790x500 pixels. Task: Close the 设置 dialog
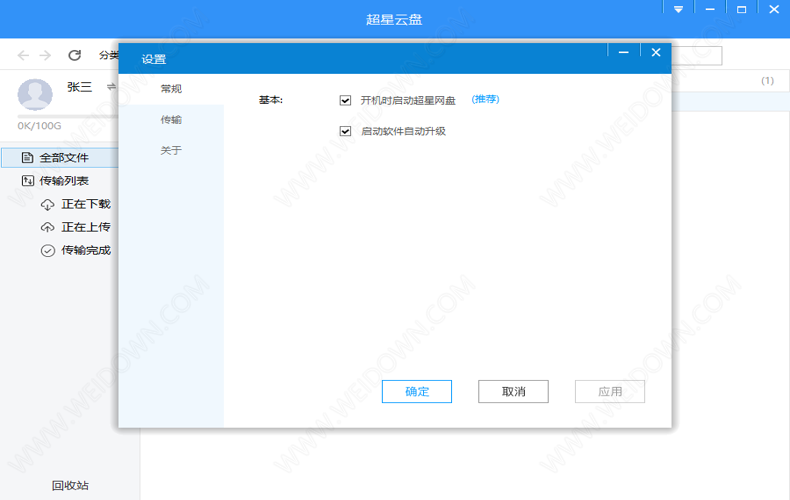(656, 52)
